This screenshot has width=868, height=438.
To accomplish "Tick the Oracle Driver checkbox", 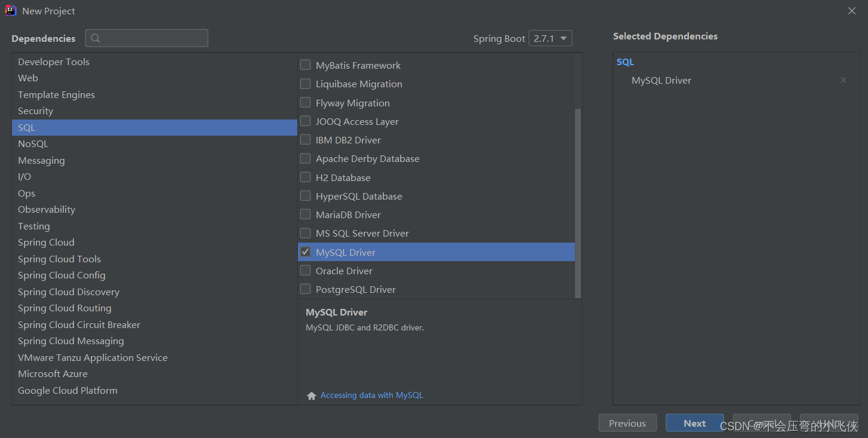I will click(305, 271).
